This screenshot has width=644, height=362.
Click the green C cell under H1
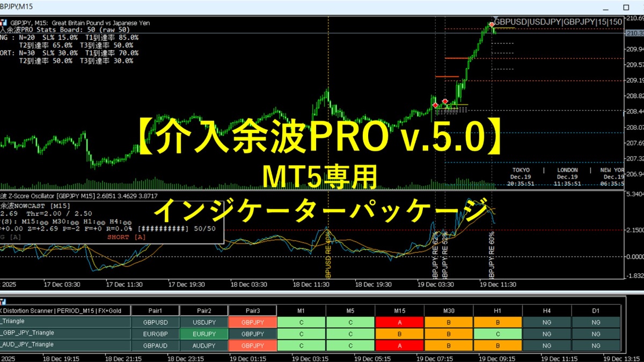497,334
